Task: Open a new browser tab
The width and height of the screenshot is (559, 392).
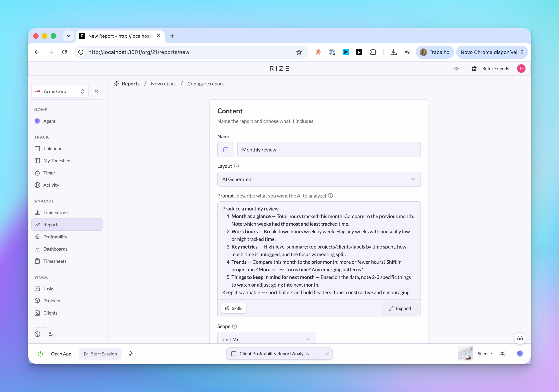Action: click(x=172, y=36)
